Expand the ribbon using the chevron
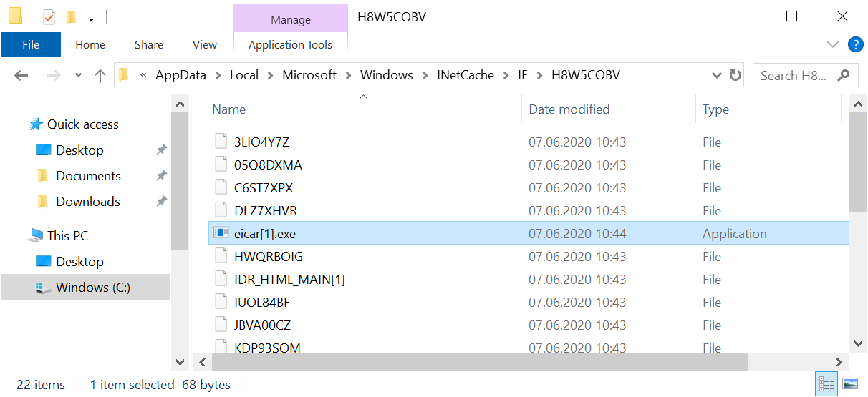 [833, 44]
